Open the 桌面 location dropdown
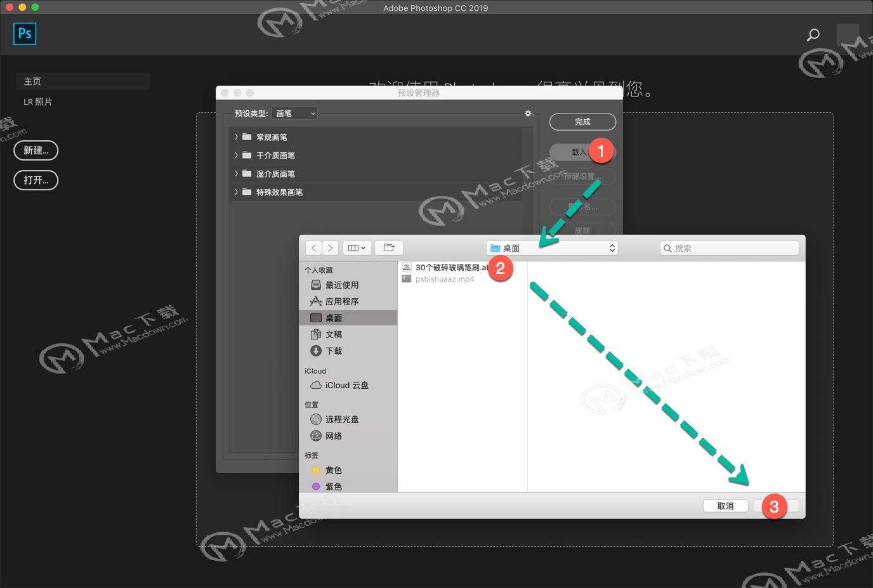 (552, 248)
